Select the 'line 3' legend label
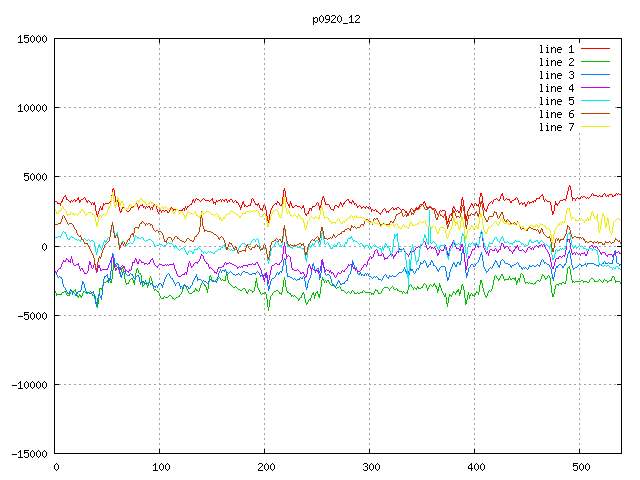Viewport: 640px width, 480px height. (557, 75)
